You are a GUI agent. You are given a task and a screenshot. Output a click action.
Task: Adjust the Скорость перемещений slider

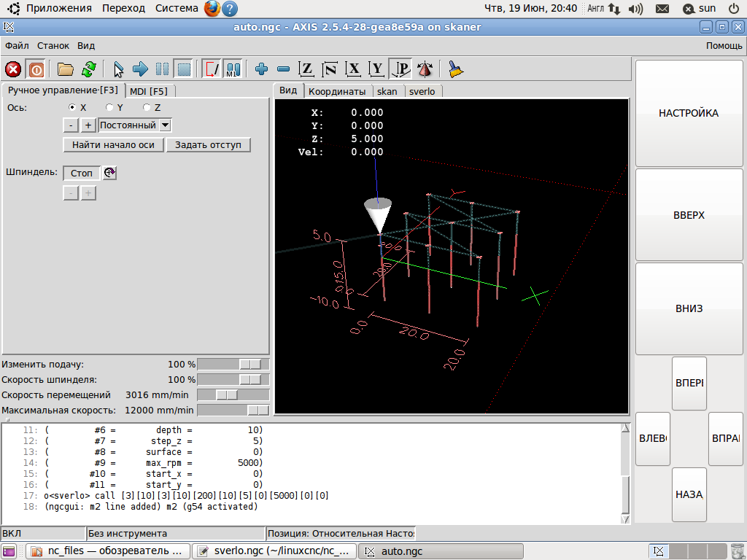pyautogui.click(x=227, y=394)
